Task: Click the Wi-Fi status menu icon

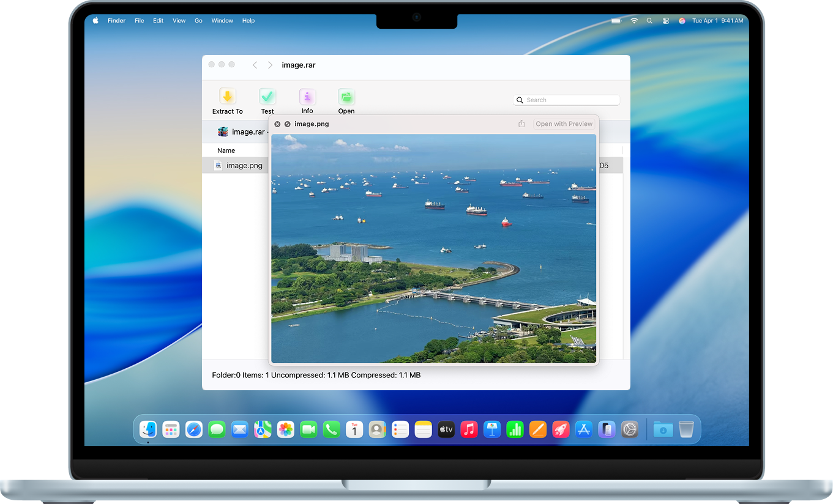Action: click(634, 21)
